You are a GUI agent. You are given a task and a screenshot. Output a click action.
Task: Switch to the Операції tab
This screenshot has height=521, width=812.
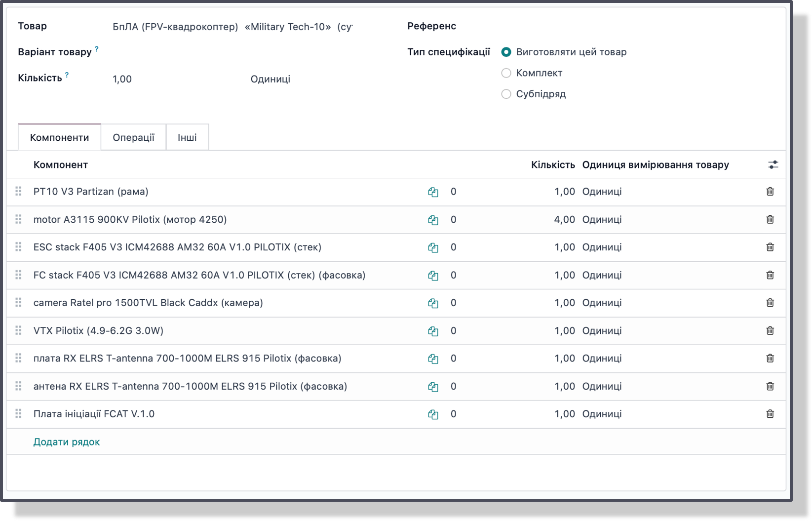click(133, 137)
